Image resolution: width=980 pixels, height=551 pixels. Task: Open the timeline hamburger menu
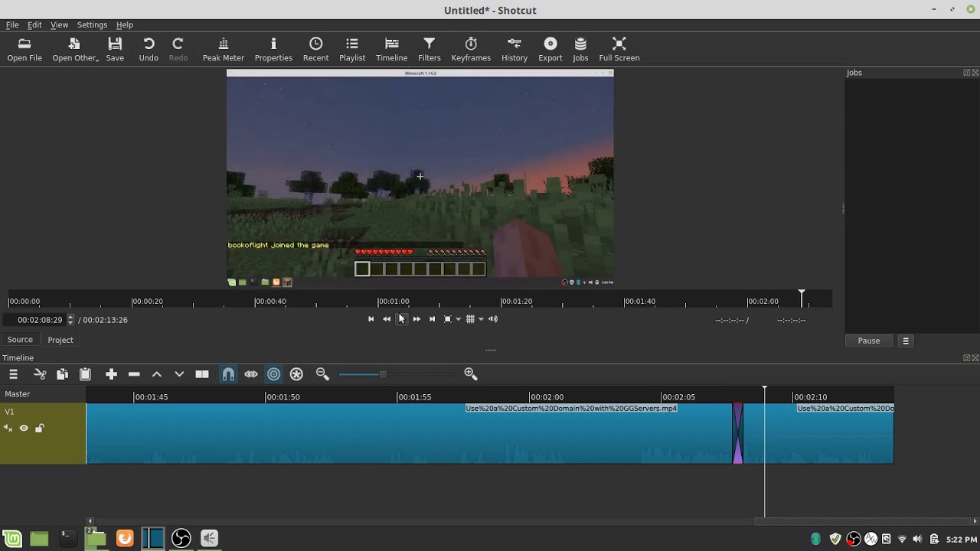[13, 374]
